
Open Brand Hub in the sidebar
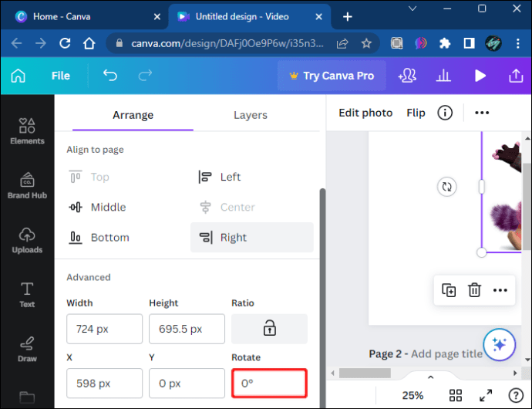pyautogui.click(x=27, y=185)
